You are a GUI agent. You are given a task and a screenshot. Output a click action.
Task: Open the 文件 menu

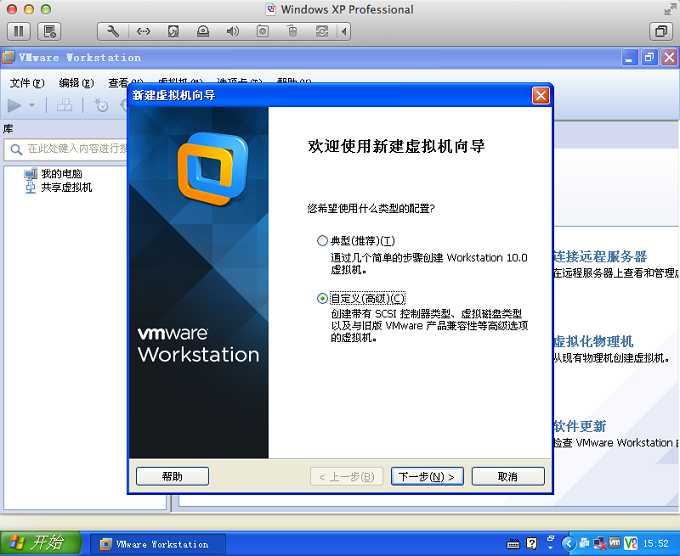point(27,82)
